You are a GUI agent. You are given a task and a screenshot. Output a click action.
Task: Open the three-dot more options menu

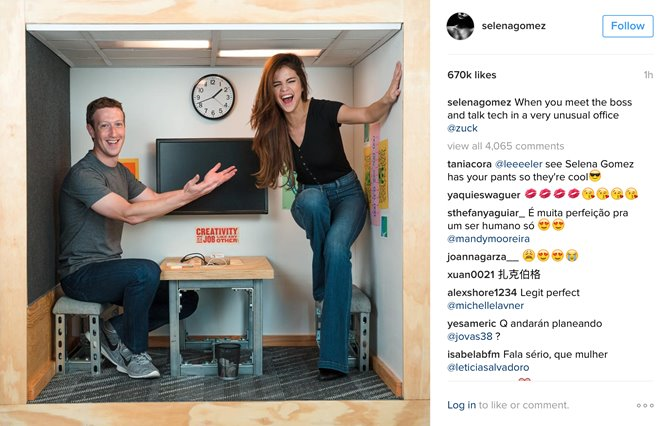(x=645, y=405)
